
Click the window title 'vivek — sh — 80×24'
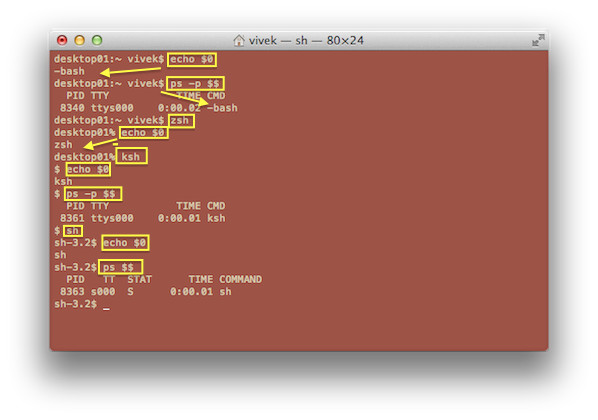pos(306,40)
